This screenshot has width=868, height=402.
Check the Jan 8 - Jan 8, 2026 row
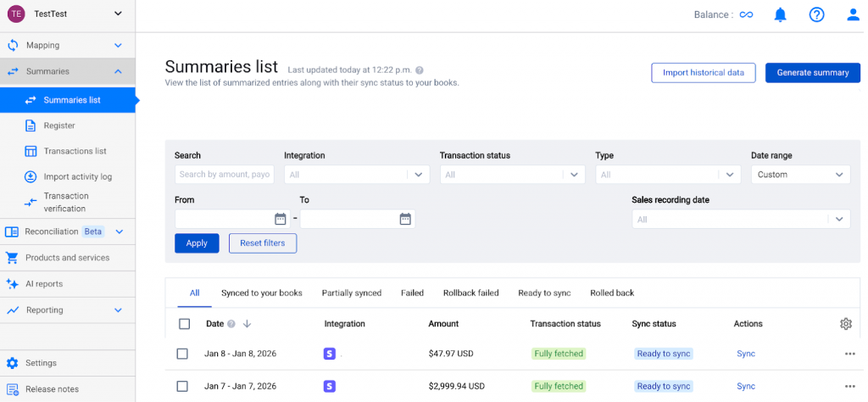tap(182, 354)
